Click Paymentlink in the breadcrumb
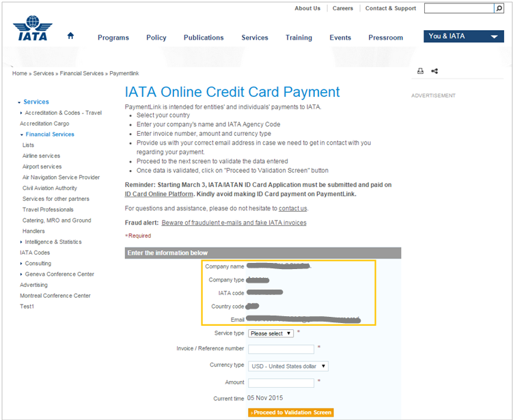This screenshot has width=513, height=420. pos(124,73)
